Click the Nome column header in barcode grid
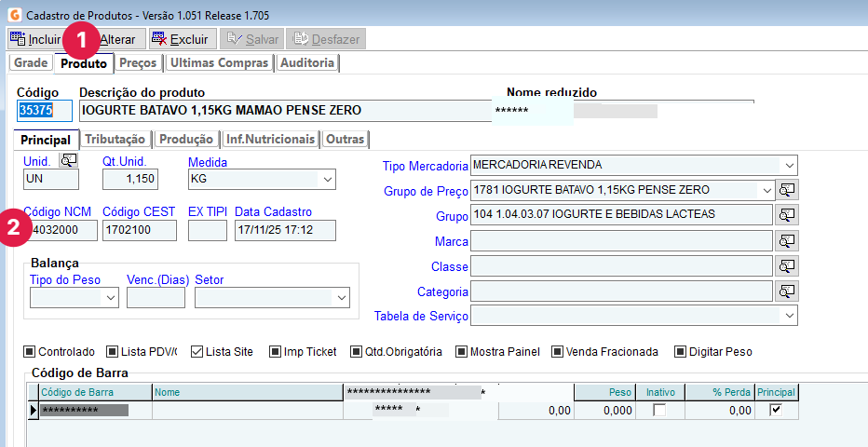The width and height of the screenshot is (868, 447). coord(248,392)
